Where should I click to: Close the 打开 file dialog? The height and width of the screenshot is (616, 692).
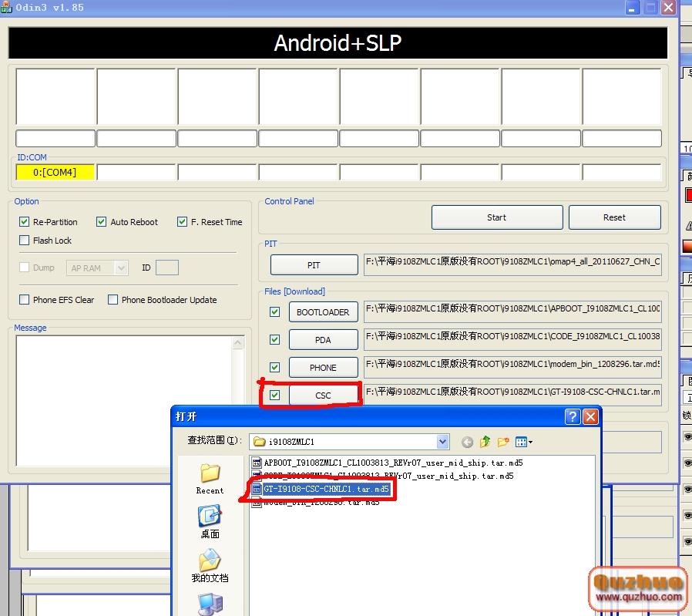[590, 416]
